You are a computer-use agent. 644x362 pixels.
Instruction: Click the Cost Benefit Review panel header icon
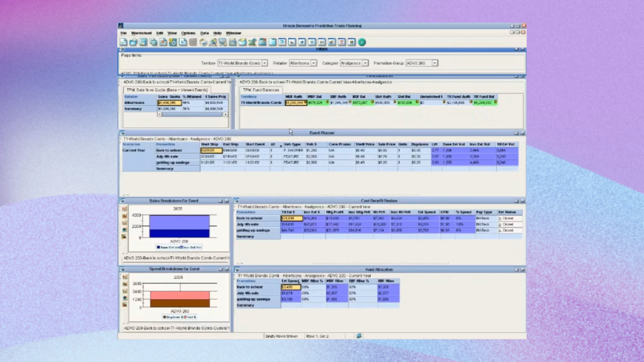pyautogui.click(x=236, y=200)
